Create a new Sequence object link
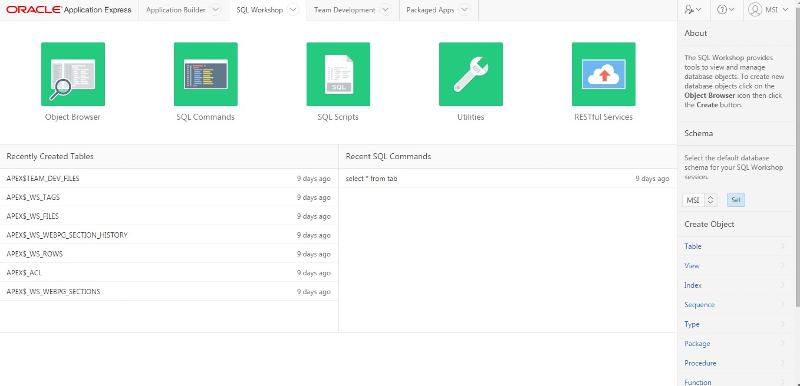This screenshot has width=800, height=386. tap(699, 305)
